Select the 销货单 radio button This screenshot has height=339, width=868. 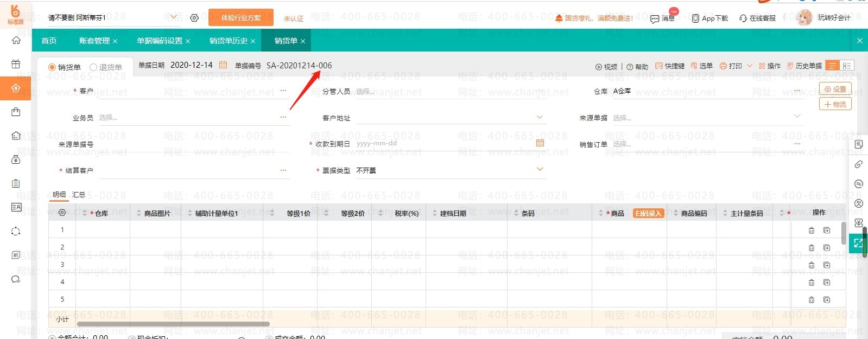(x=52, y=67)
